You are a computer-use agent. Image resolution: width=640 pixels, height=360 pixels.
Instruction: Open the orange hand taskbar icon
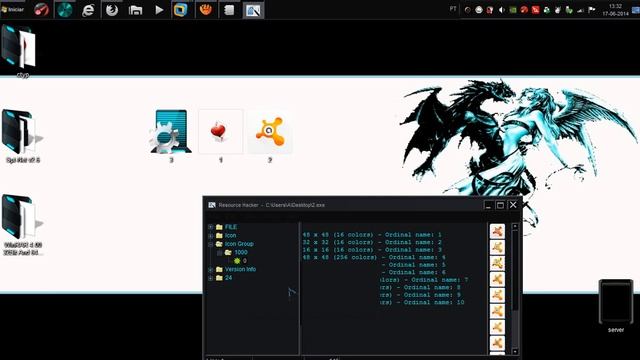coord(206,10)
